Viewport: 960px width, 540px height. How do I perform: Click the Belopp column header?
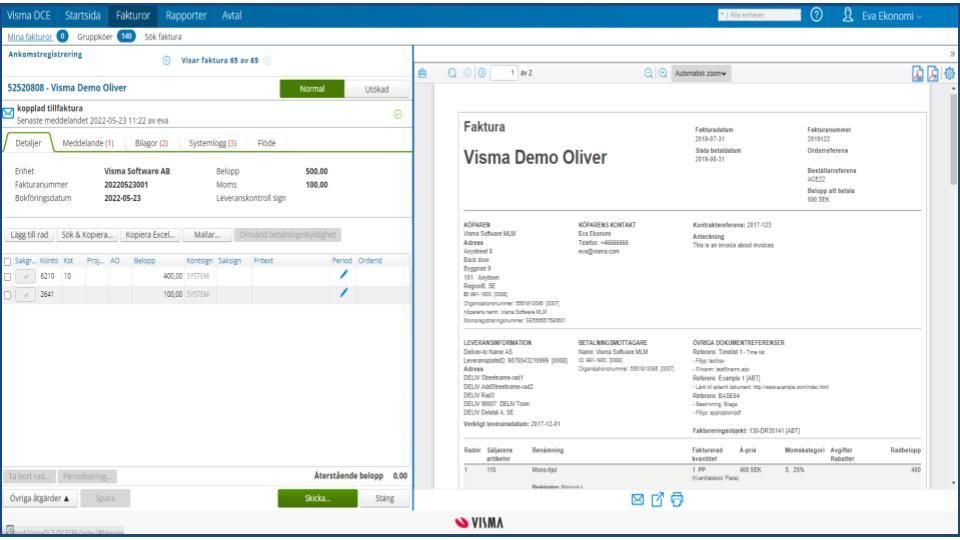144,261
